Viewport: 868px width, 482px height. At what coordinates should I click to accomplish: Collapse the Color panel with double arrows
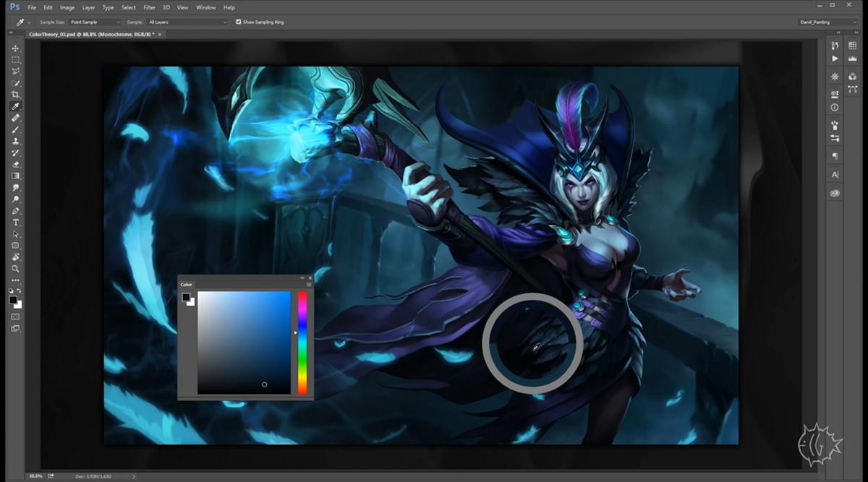[303, 277]
